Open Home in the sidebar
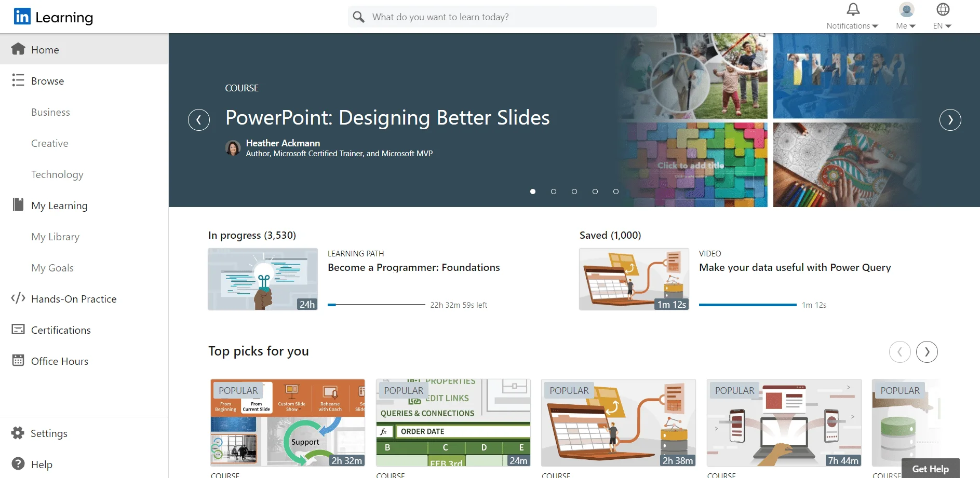 (84, 49)
